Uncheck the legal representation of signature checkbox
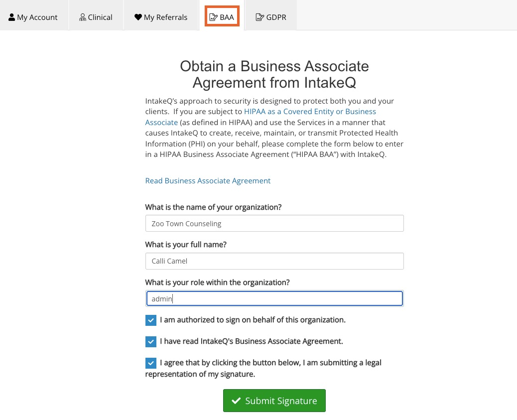This screenshot has width=517, height=420. click(x=151, y=363)
